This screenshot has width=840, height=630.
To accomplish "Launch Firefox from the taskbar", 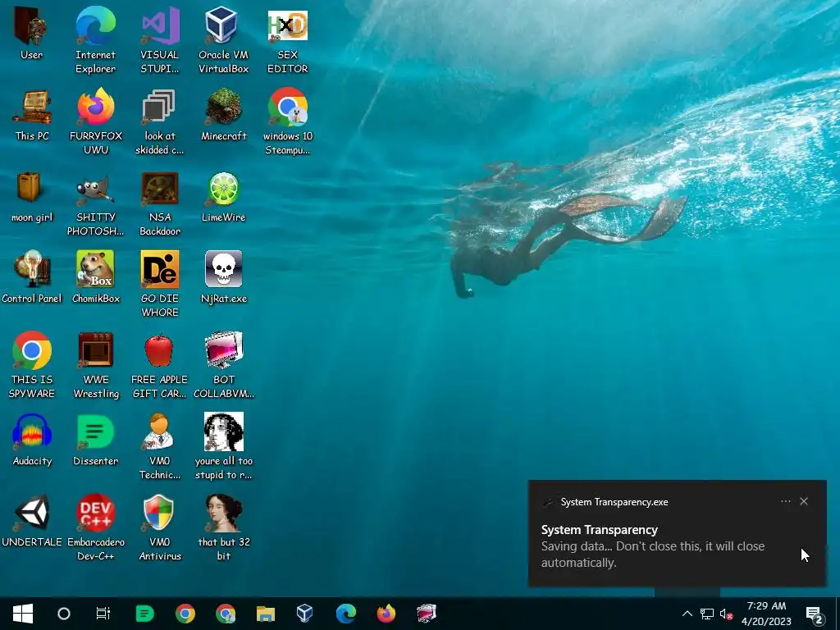I will (x=386, y=614).
